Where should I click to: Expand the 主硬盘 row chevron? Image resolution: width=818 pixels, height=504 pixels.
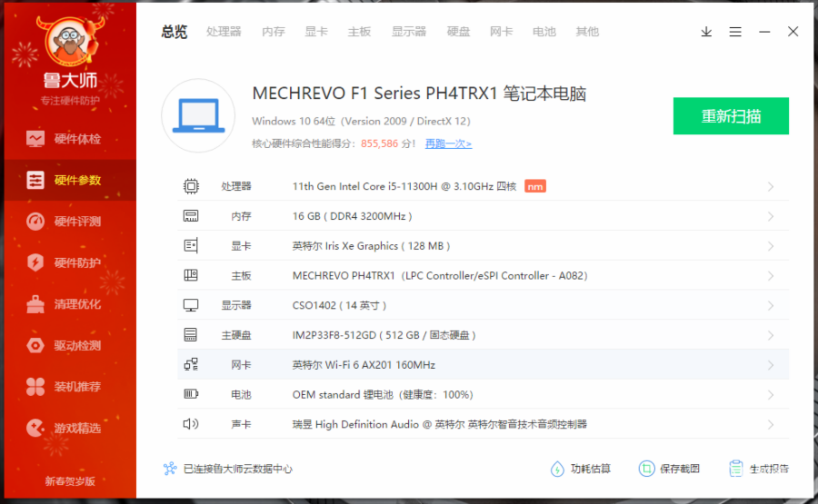(771, 335)
